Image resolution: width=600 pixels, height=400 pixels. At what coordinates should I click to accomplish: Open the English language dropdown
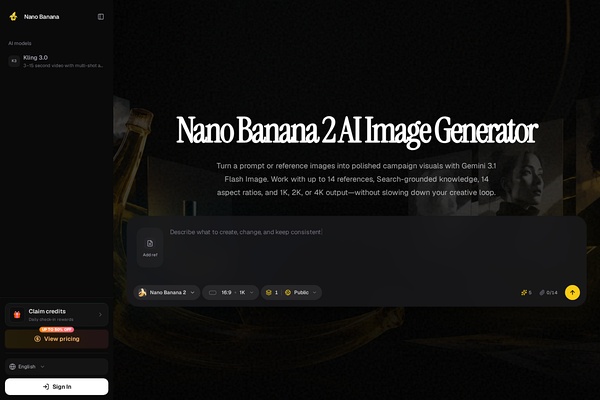click(57, 367)
